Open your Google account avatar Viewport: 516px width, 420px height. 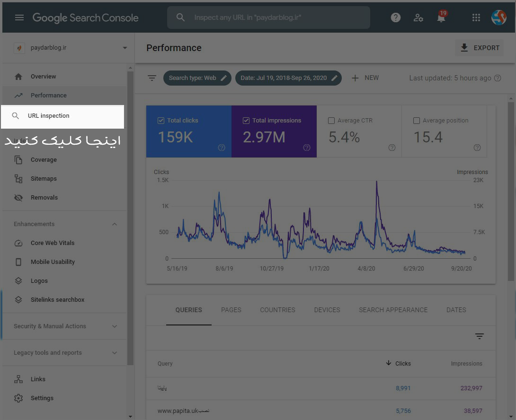point(499,17)
